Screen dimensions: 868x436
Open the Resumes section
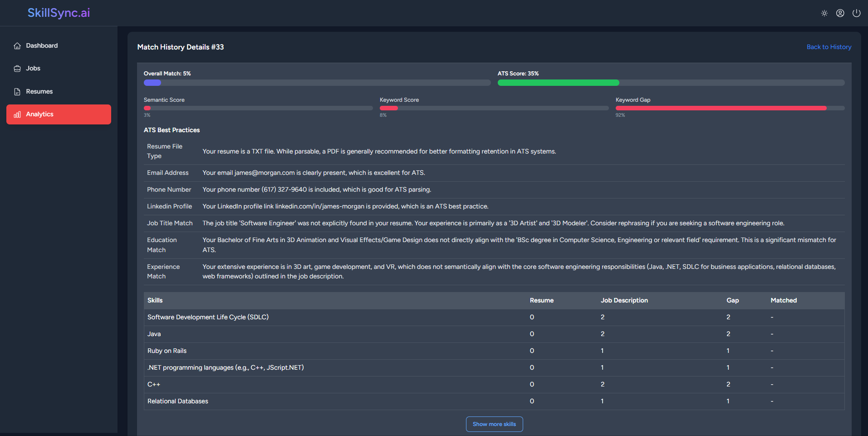[x=39, y=92]
